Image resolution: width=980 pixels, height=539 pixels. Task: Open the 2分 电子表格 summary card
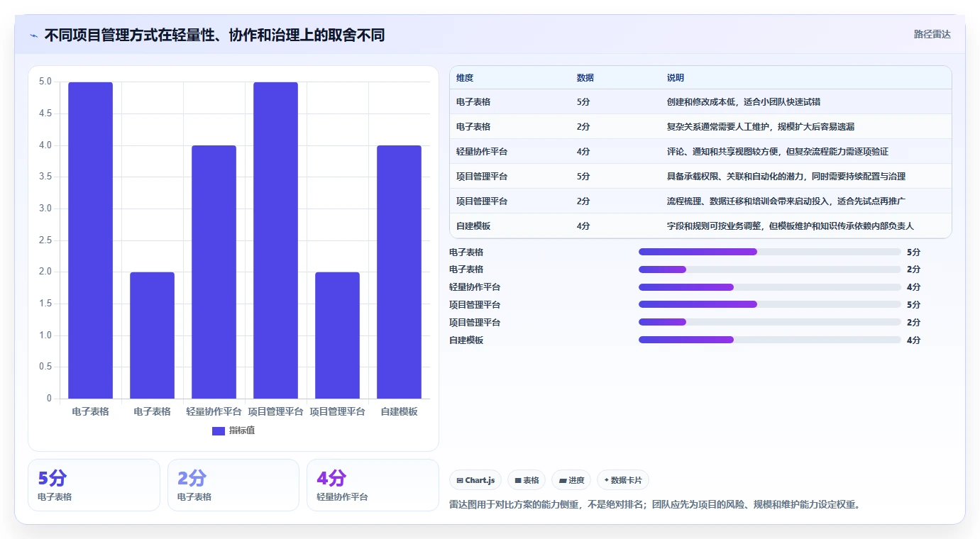233,485
